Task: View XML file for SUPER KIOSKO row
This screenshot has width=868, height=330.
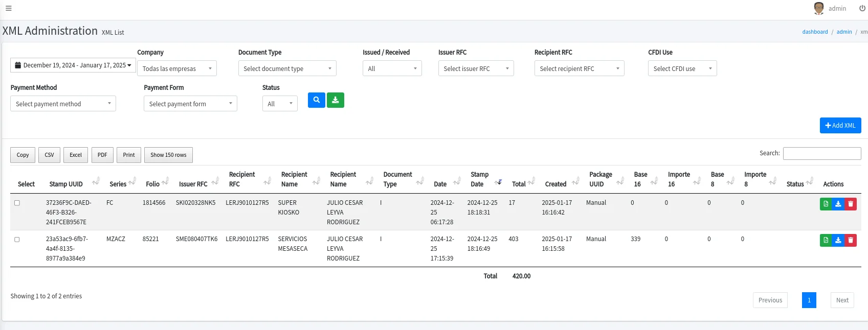Action: pyautogui.click(x=826, y=204)
